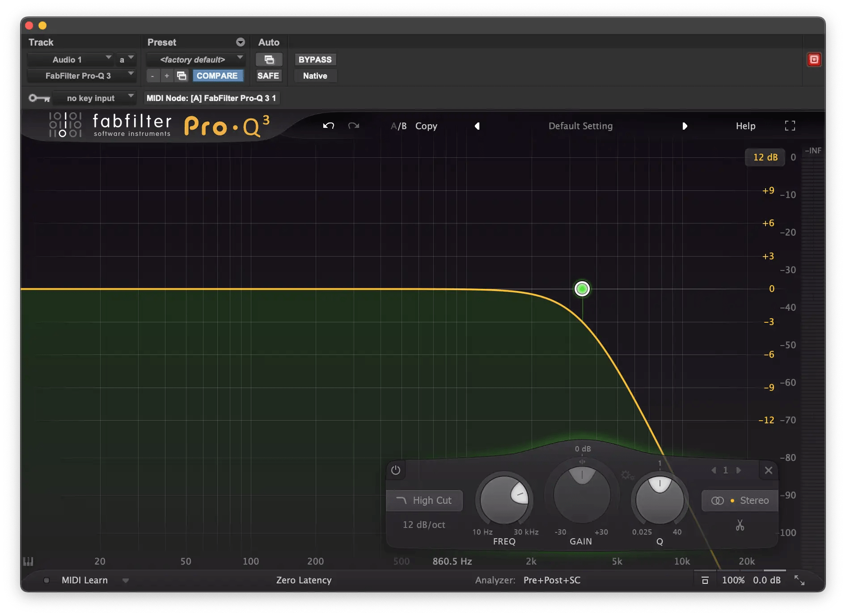Click the resize window arrows icon
This screenshot has width=846, height=616.
799,580
